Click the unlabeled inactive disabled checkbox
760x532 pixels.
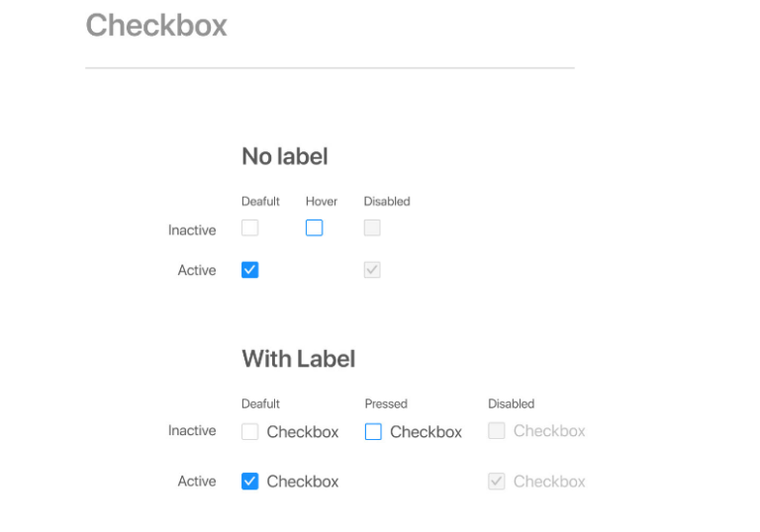(x=372, y=228)
